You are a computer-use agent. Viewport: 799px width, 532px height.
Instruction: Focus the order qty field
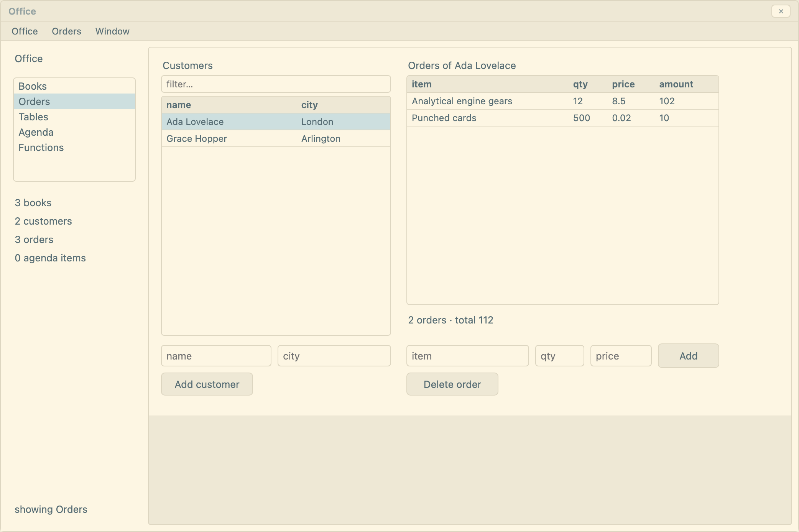click(x=560, y=356)
